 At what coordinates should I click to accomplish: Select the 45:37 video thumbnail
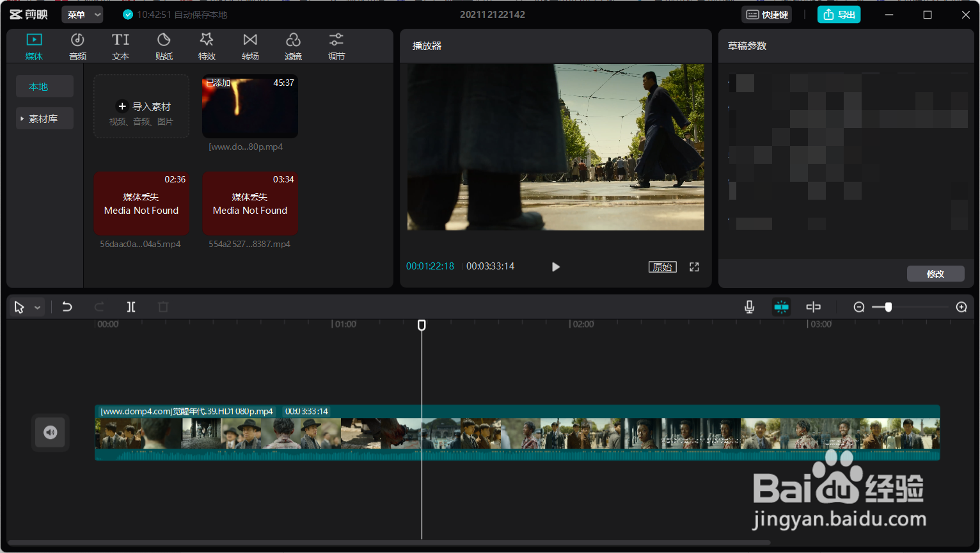250,106
